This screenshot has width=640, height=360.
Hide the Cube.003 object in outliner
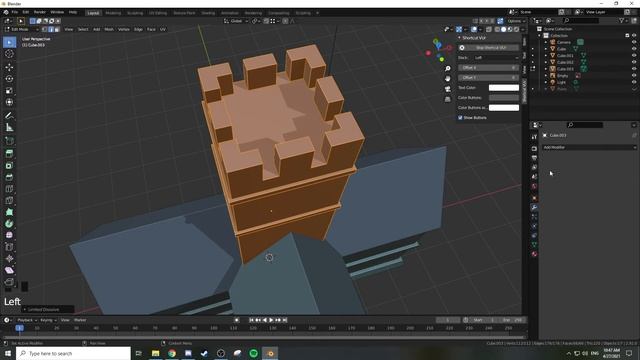click(x=634, y=69)
